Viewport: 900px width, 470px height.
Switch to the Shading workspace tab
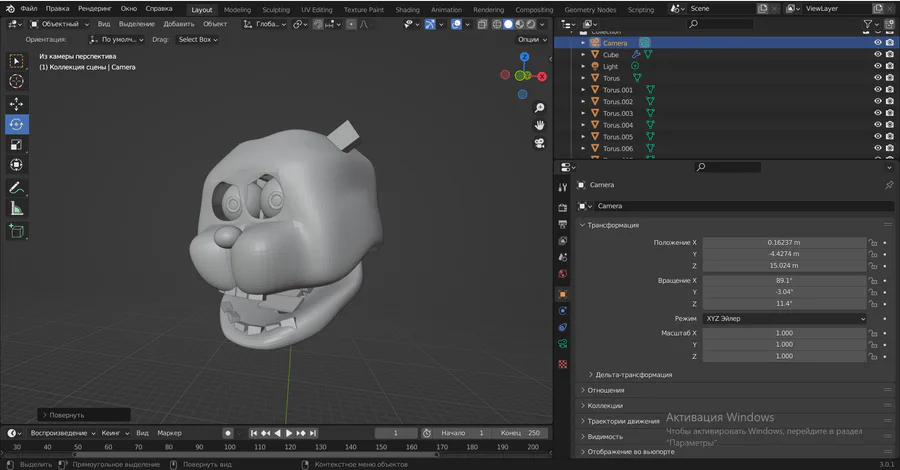pyautogui.click(x=407, y=10)
